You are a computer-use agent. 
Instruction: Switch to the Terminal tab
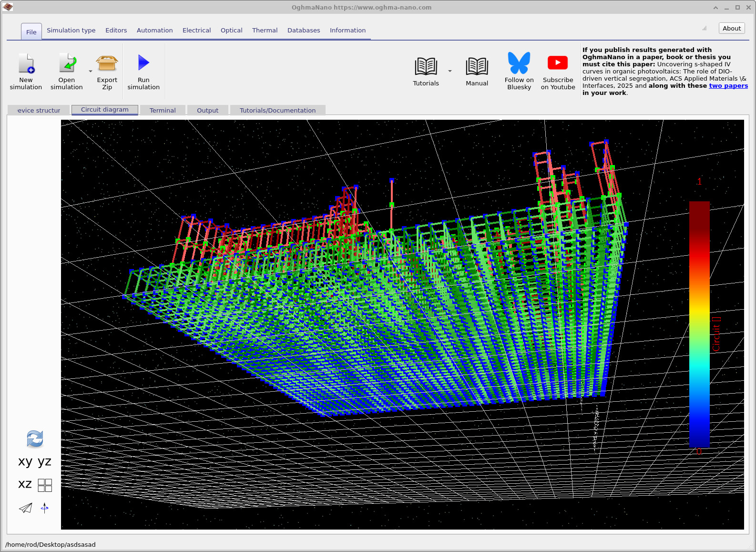[163, 110]
